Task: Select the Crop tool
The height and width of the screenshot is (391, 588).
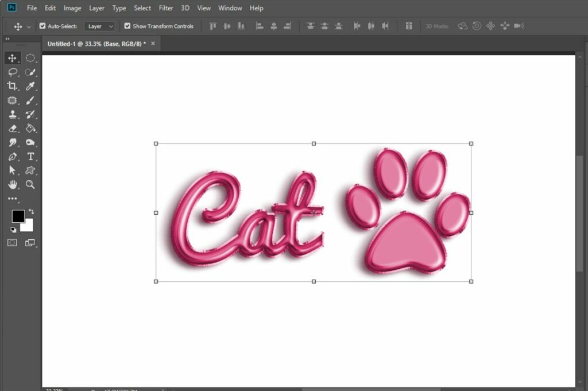Action: point(12,86)
